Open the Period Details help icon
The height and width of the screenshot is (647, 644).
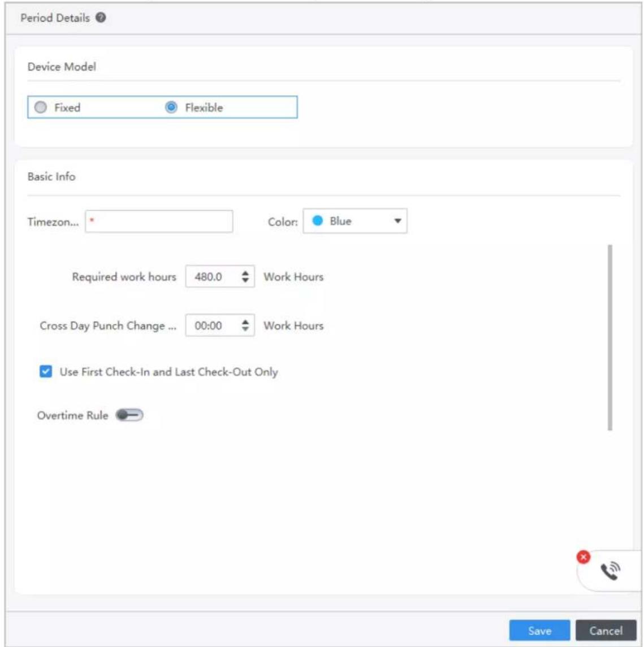(x=101, y=18)
